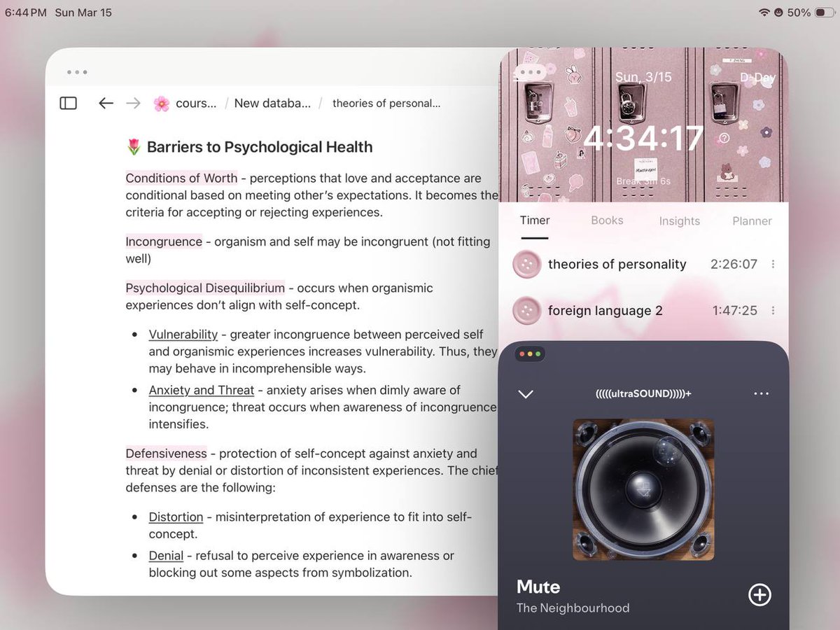Click the 'Psychological Disequilibrium' term
The width and height of the screenshot is (840, 630).
tap(205, 288)
